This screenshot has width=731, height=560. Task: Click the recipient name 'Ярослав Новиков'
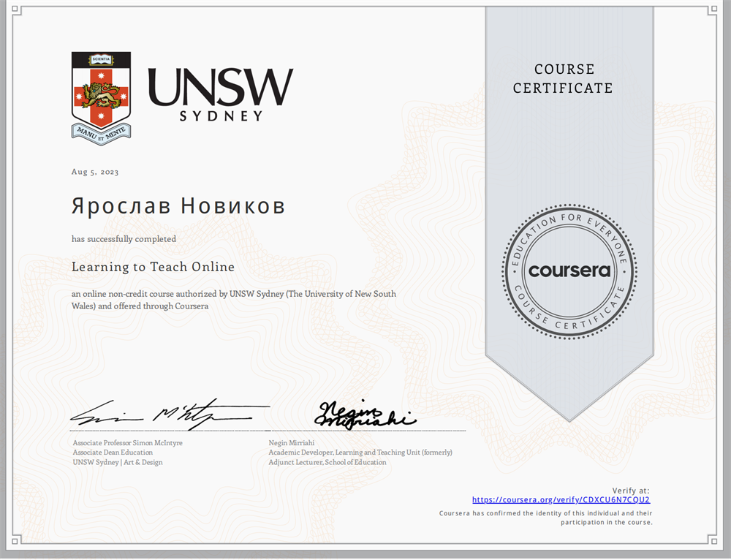(x=178, y=205)
